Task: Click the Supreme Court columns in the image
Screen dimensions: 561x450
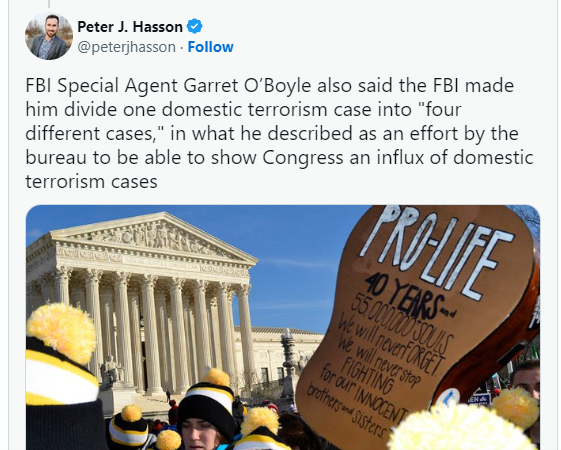Action: [x=150, y=329]
